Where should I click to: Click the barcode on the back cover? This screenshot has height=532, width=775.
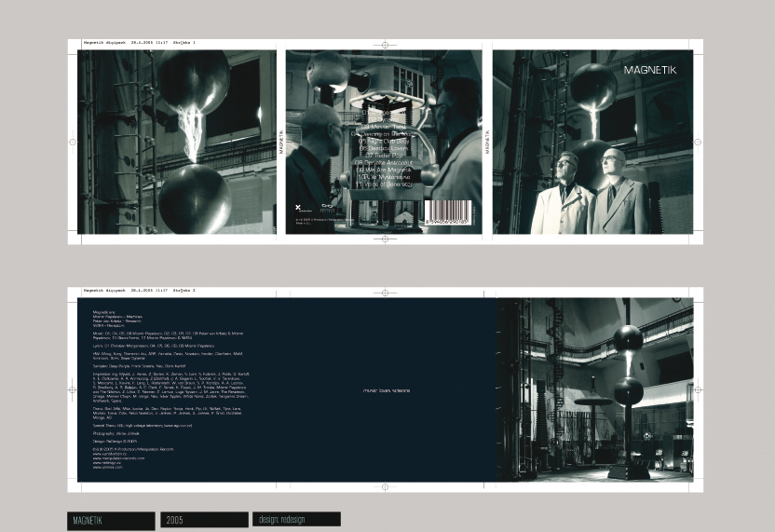tap(447, 212)
